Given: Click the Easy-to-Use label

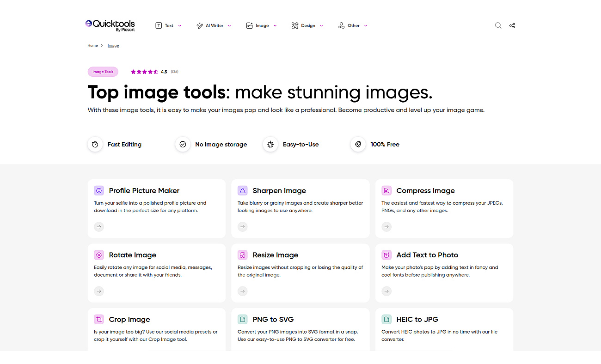Looking at the screenshot, I should coord(301,144).
